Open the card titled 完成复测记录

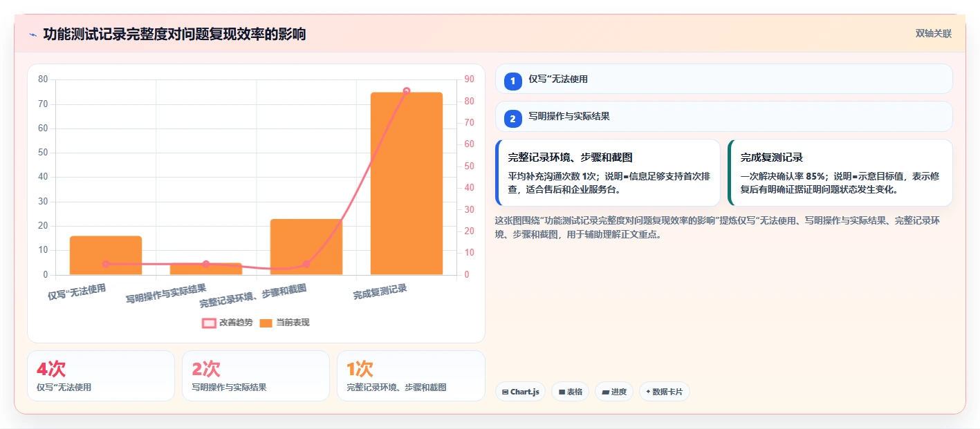click(x=840, y=173)
